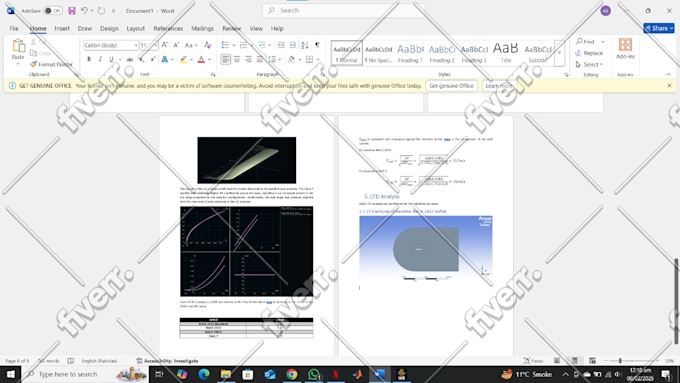Sort paragraphs with Sort icon
680x383 pixels.
coord(305,45)
